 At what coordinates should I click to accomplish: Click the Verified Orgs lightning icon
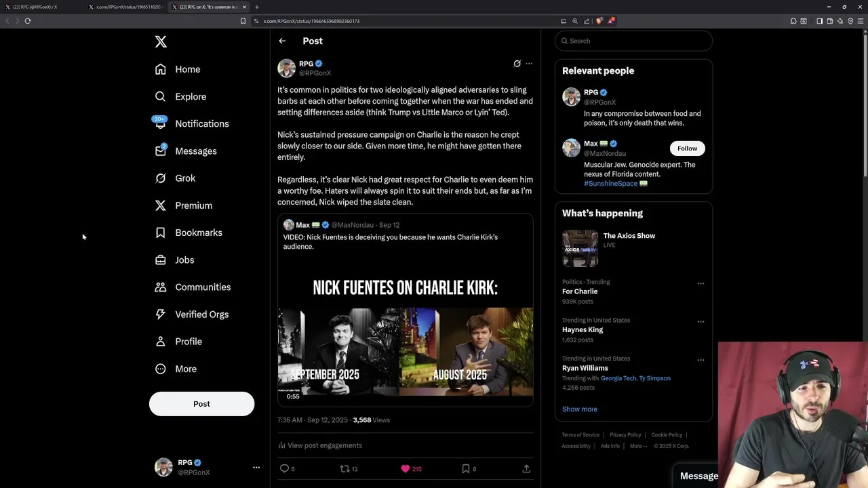[160, 314]
